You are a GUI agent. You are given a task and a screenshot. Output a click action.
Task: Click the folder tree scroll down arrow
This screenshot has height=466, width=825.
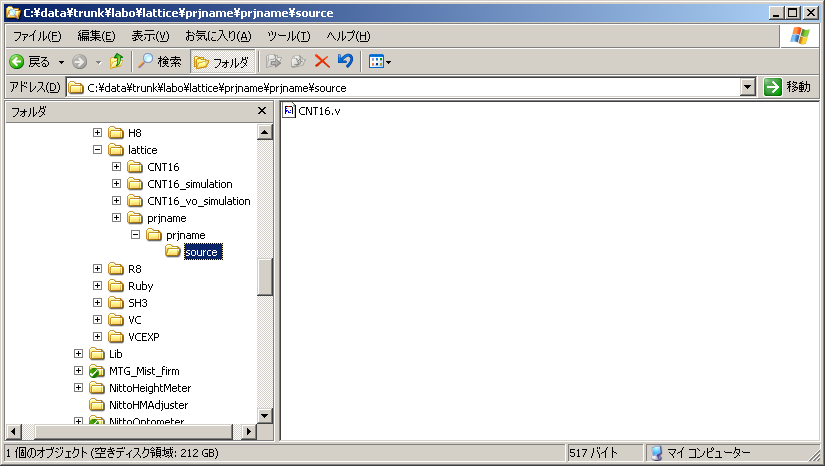point(265,416)
